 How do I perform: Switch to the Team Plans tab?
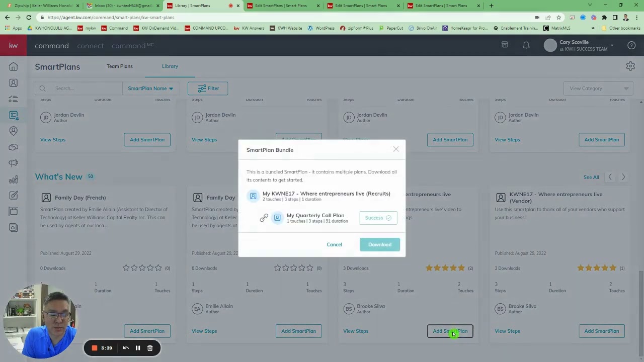(120, 66)
